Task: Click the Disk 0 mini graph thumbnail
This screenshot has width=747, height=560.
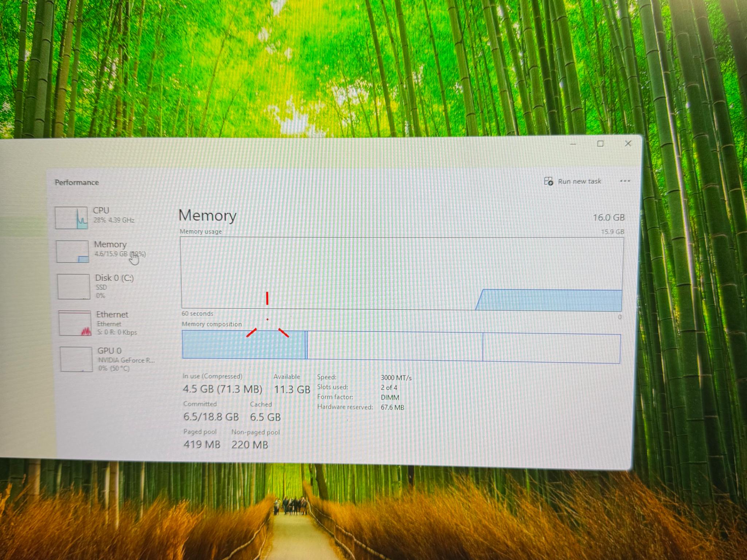Action: coord(74,287)
